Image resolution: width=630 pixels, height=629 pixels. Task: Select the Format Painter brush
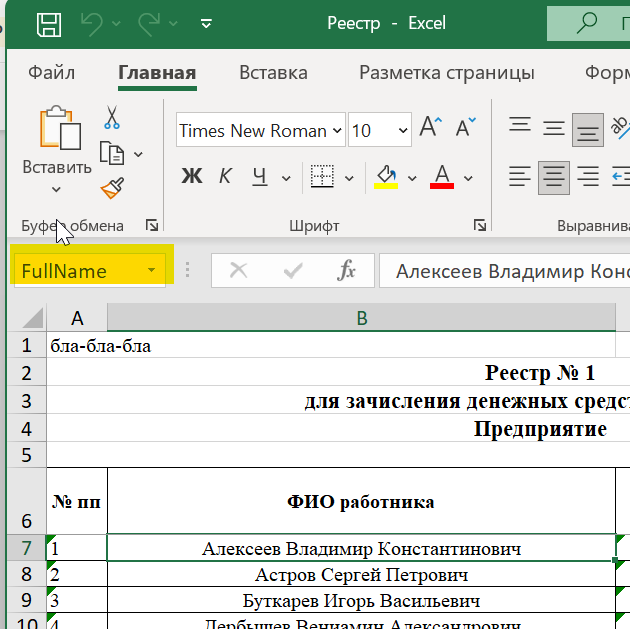coord(112,188)
